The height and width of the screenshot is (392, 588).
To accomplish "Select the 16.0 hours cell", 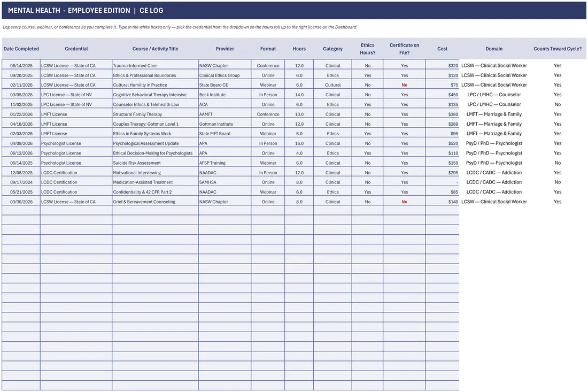I will (299, 143).
